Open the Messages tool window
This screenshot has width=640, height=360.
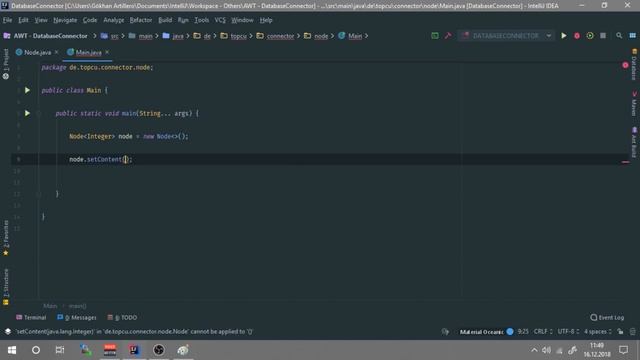77,317
